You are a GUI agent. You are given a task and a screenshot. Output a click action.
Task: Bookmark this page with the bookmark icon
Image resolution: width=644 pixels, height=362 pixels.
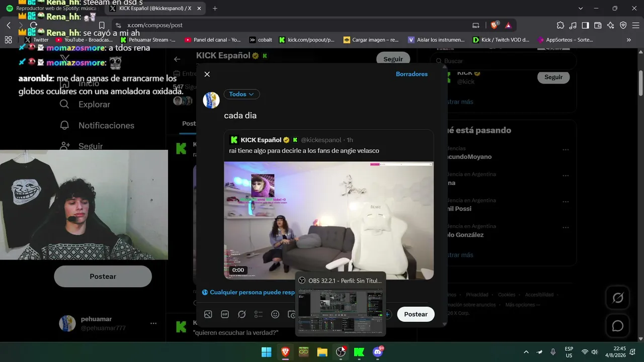click(x=102, y=25)
